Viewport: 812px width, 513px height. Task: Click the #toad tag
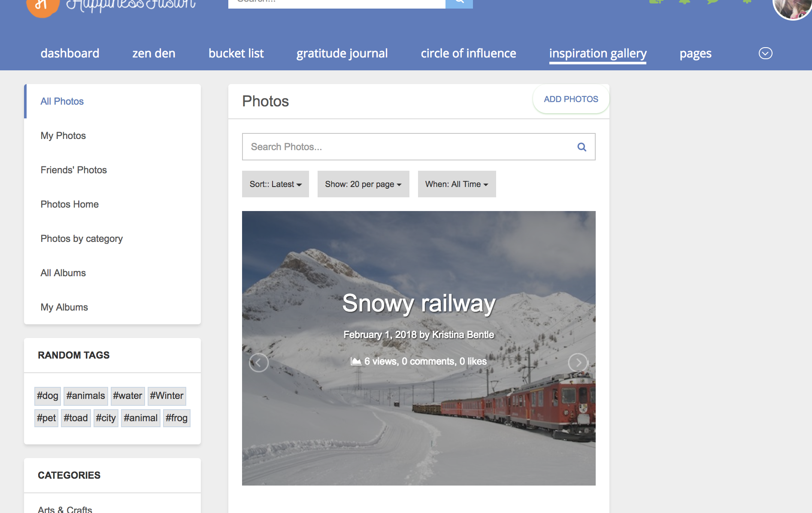(x=76, y=418)
